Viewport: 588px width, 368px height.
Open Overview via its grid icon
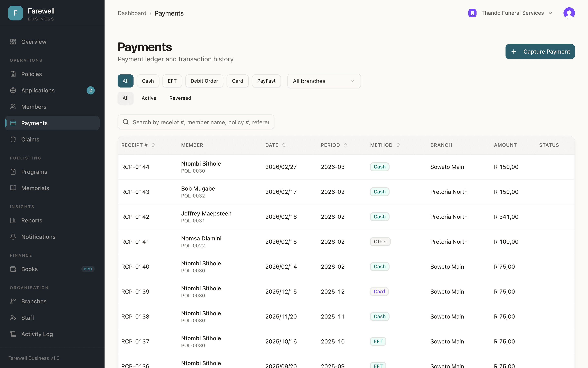tap(13, 42)
